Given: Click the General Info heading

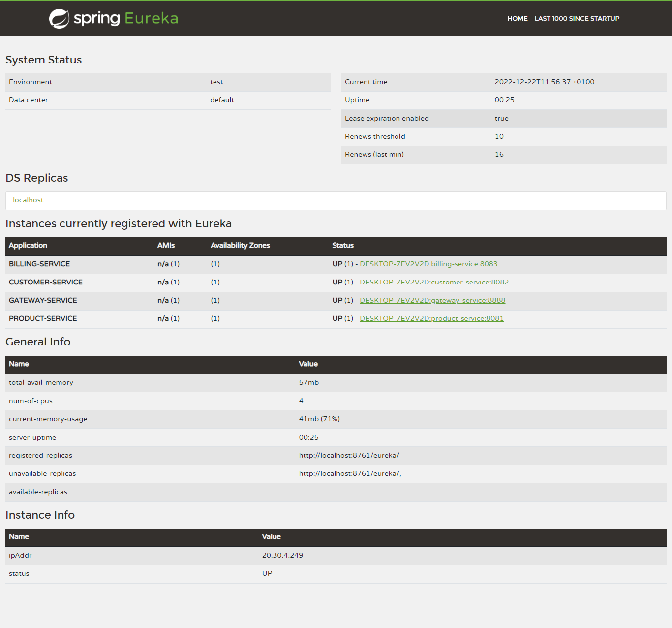Looking at the screenshot, I should (x=38, y=342).
